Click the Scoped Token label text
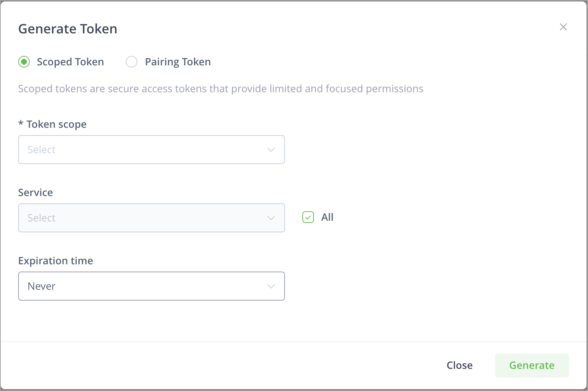The image size is (588, 391). pyautogui.click(x=70, y=62)
